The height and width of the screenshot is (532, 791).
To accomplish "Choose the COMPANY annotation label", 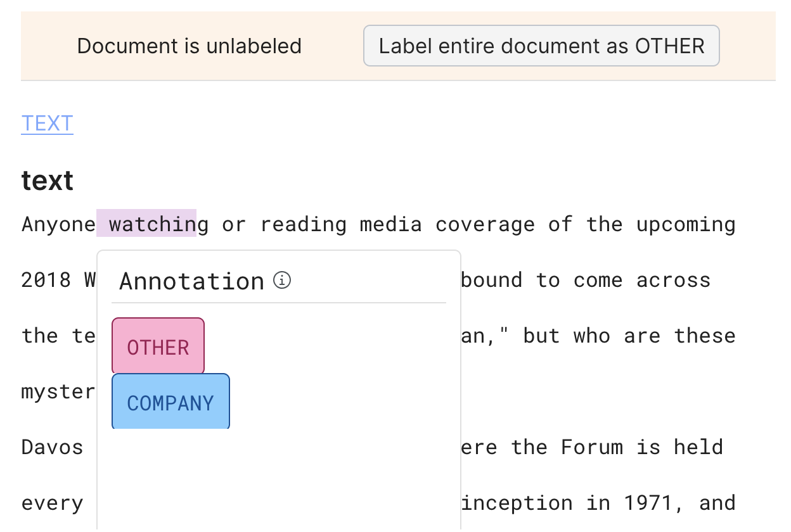I will [170, 402].
